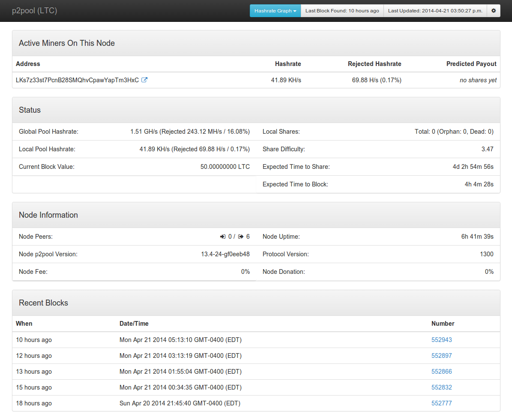The height and width of the screenshot is (420, 512).
Task: Click Node Uptime value 6h 41m 39s
Action: pyautogui.click(x=477, y=237)
